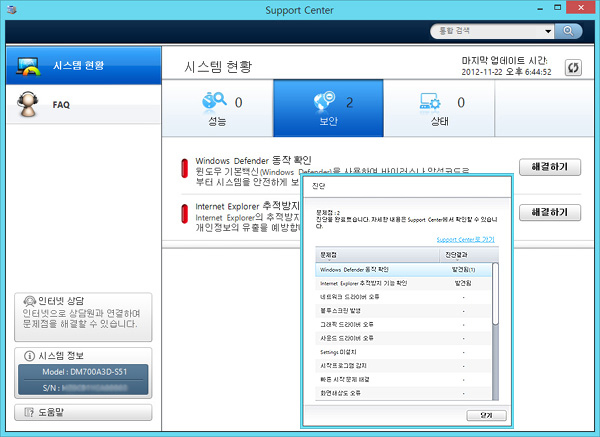This screenshot has width=600, height=437.
Task: Select 시스템 현황 in the sidebar
Action: pos(83,65)
